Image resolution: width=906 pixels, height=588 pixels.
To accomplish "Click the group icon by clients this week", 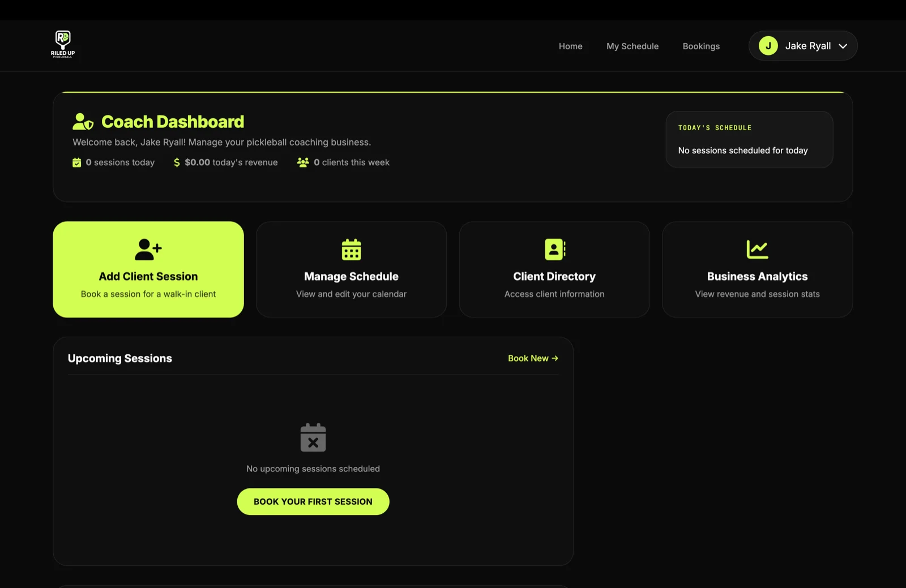I will coord(303,163).
